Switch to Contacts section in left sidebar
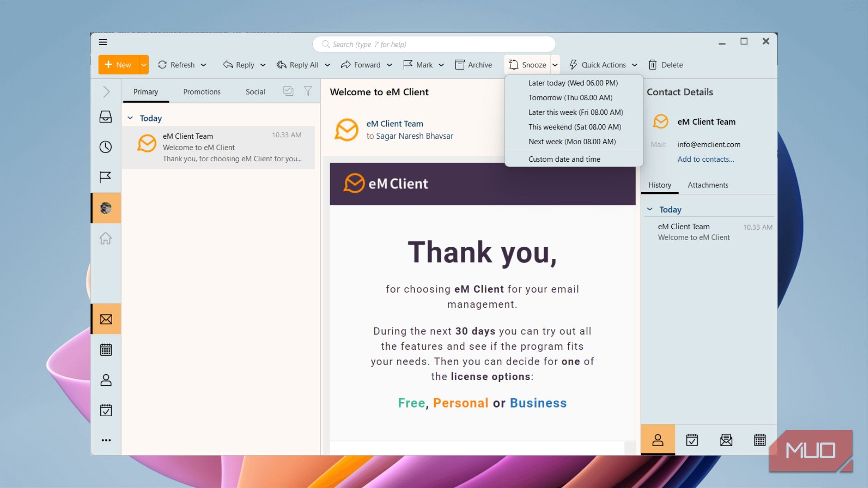This screenshot has height=488, width=868. (x=106, y=380)
